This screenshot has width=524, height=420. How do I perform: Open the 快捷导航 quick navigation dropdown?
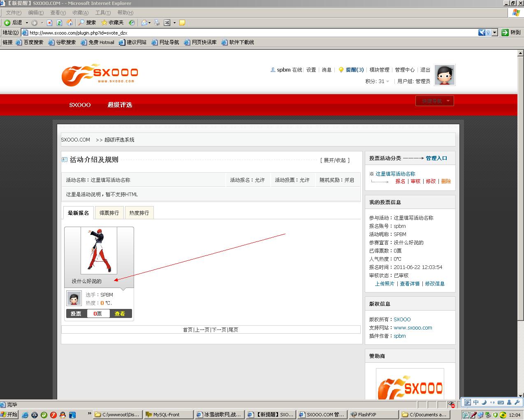(435, 101)
